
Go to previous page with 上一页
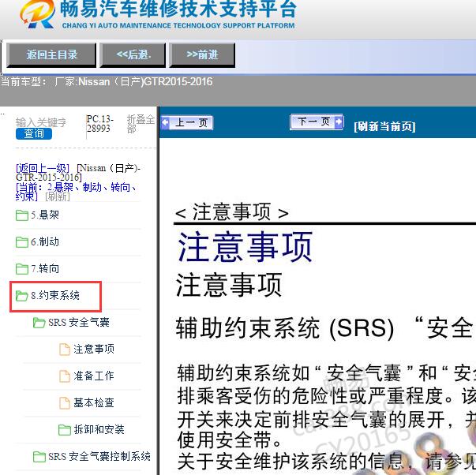(187, 123)
